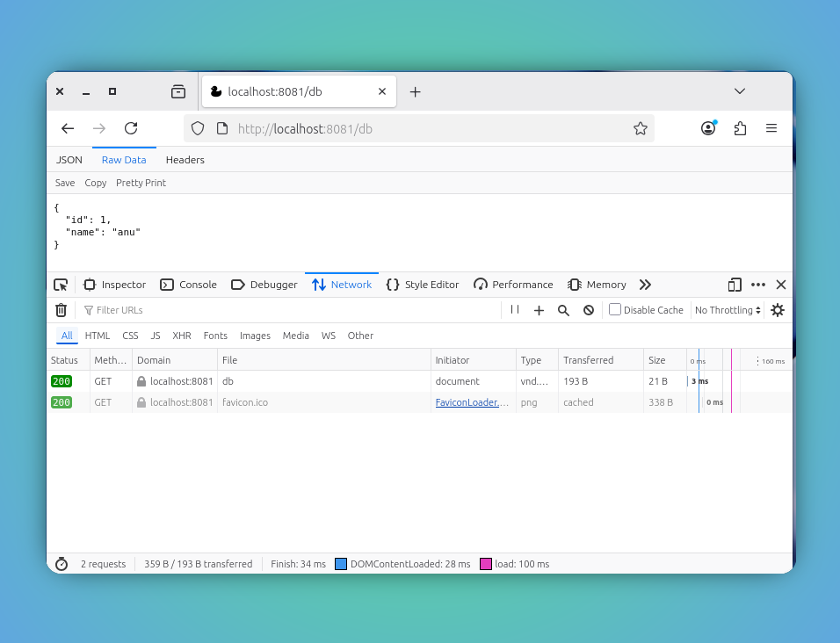
Task: Open the network search magnifier
Action: 563,311
